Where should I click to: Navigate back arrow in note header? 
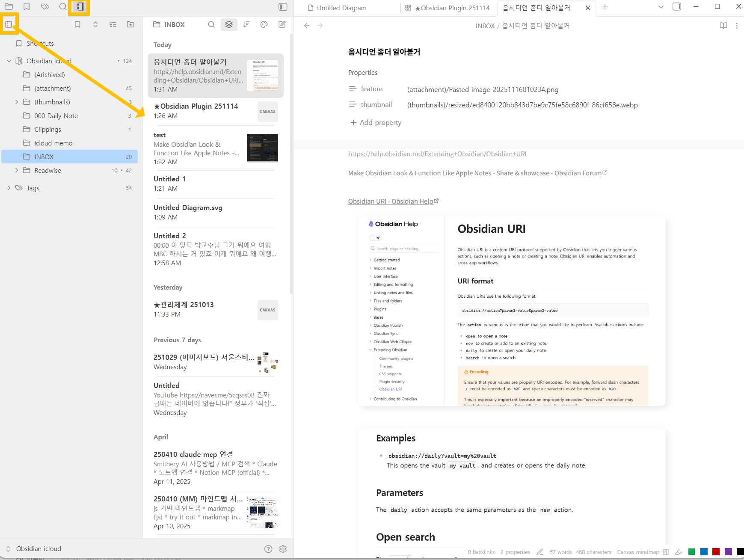coord(307,26)
